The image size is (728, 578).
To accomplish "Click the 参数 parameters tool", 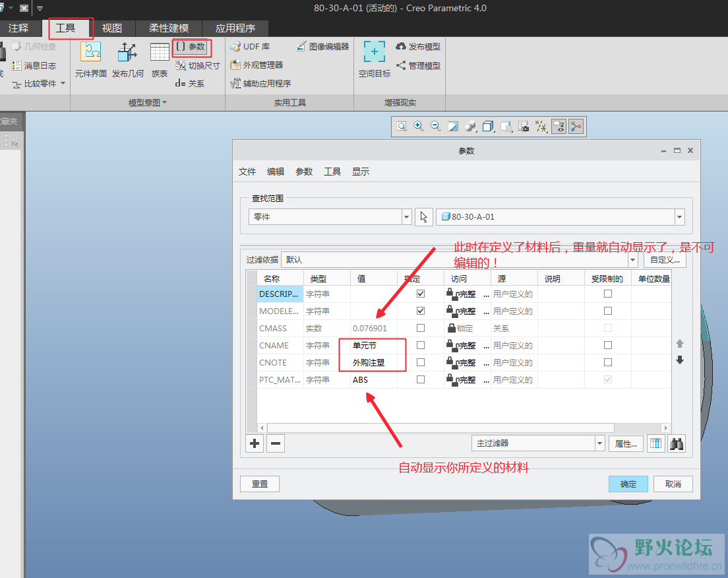I will [x=191, y=47].
